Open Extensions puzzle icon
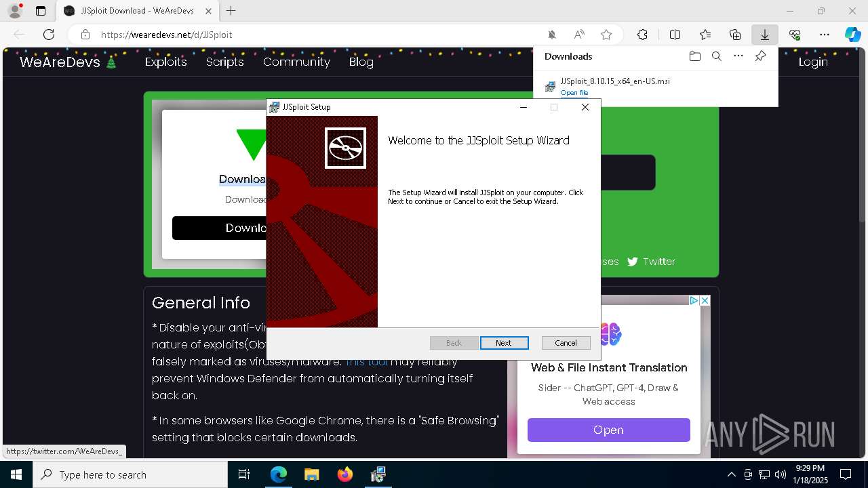Viewport: 868px width, 488px height. 642,35
